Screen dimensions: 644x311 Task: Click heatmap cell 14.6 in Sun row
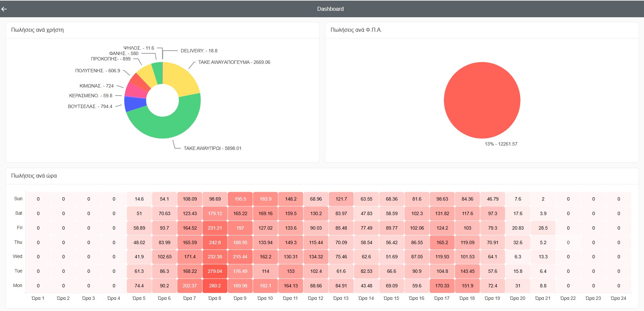(x=139, y=199)
